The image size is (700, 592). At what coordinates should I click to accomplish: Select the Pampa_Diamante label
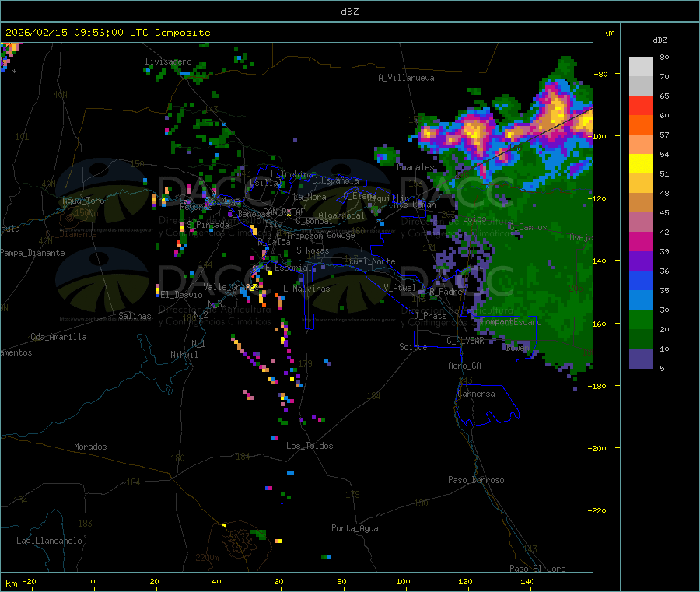[x=33, y=253]
